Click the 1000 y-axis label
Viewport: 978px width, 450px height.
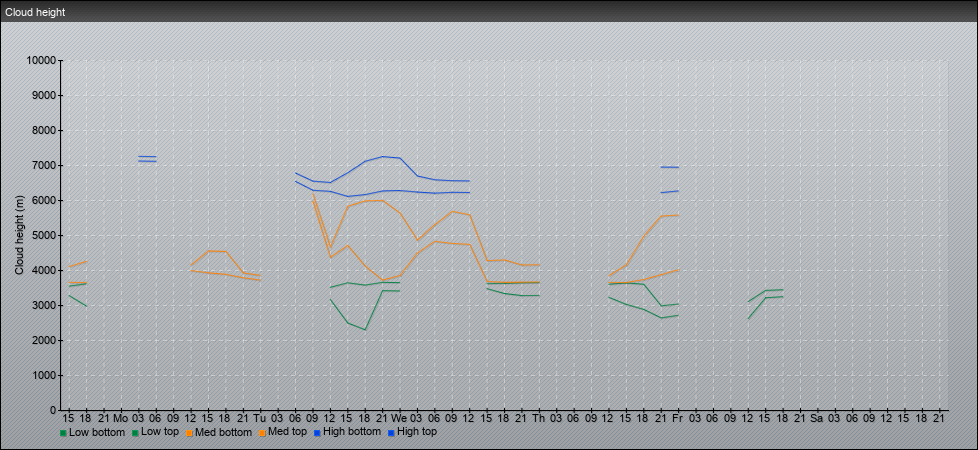click(44, 375)
